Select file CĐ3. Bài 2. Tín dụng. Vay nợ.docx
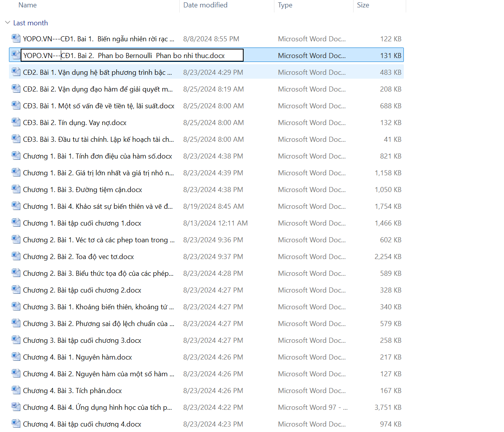The image size is (504, 432). pos(75,123)
